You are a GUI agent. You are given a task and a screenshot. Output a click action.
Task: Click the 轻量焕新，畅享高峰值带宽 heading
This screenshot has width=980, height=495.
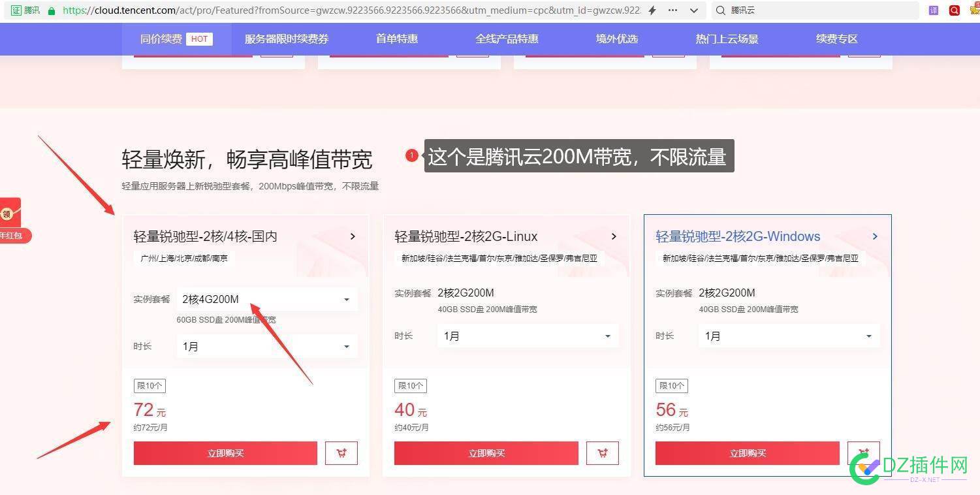click(247, 159)
